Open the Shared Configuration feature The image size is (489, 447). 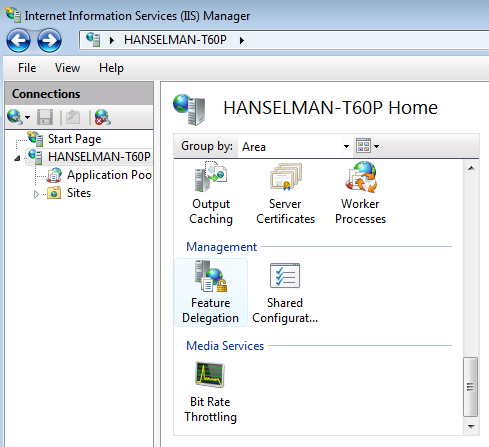click(x=285, y=292)
